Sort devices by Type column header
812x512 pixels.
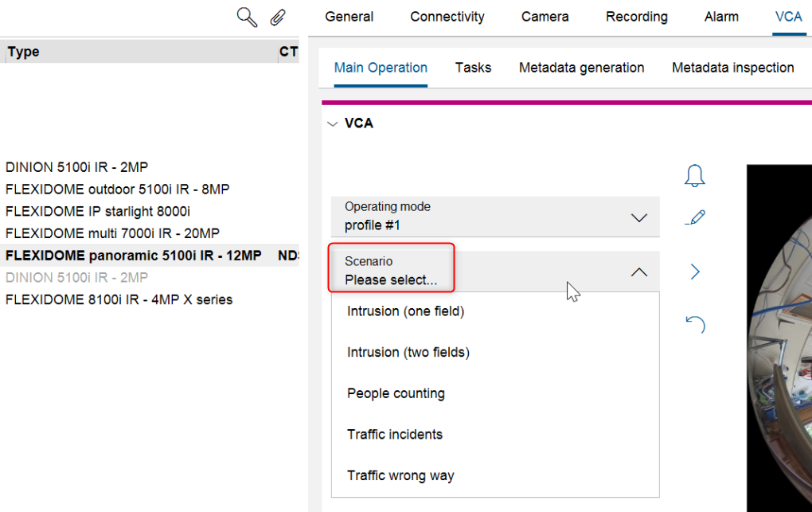(24, 52)
